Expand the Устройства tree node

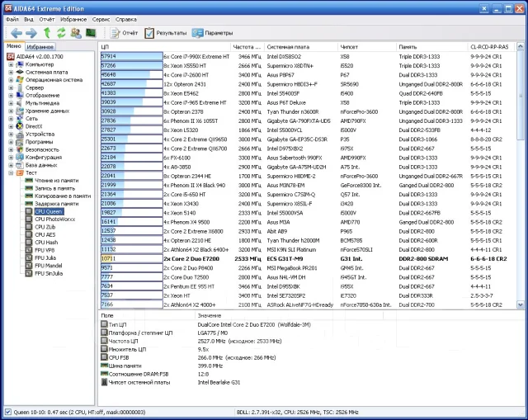click(x=11, y=134)
